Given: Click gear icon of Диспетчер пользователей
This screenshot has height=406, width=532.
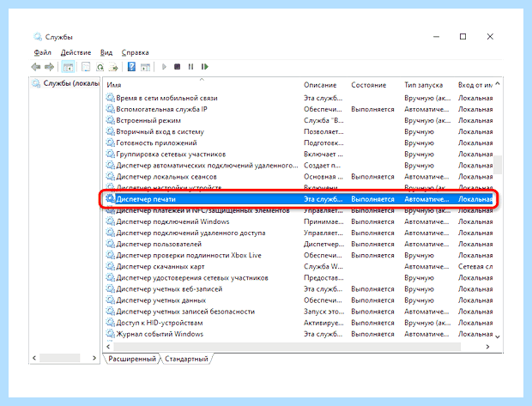Looking at the screenshot, I should (111, 244).
